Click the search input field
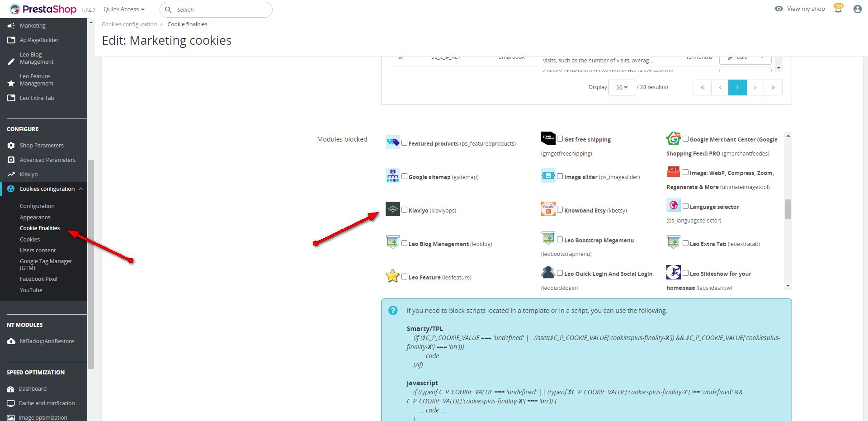 pyautogui.click(x=216, y=9)
